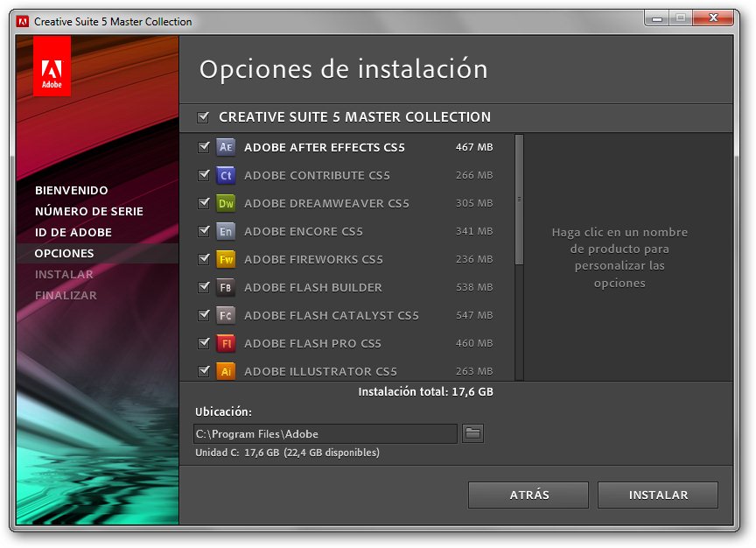Click the Unidad C disk space text

pos(287,453)
